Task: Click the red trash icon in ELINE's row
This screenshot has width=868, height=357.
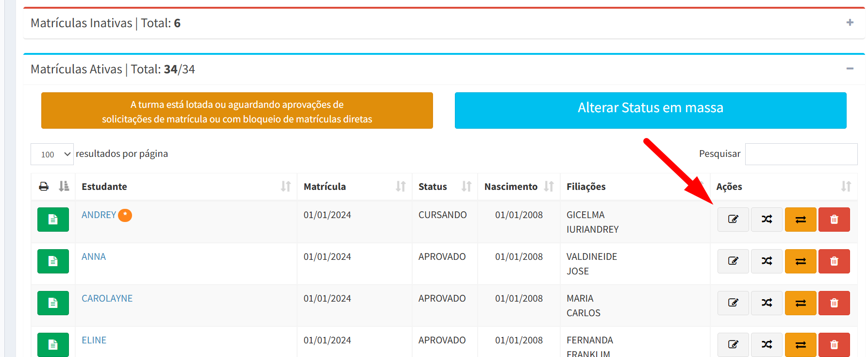Action: (834, 344)
